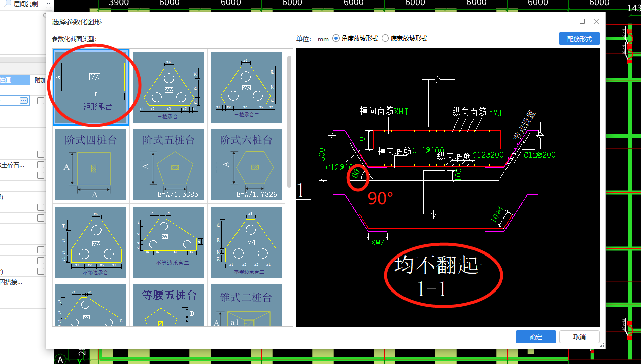Click the 土碎石 property cell

(x=15, y=165)
